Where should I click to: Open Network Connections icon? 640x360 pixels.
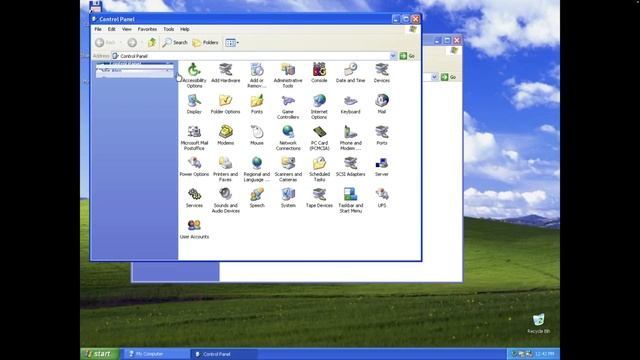(x=288, y=138)
